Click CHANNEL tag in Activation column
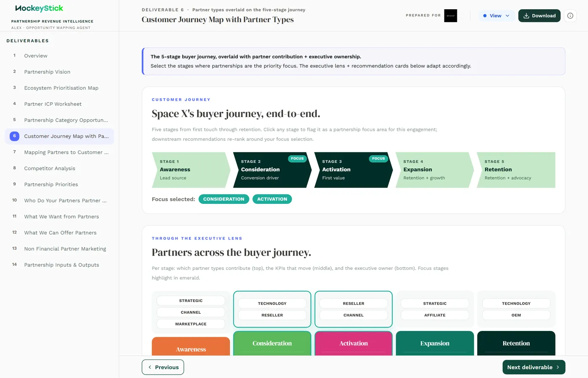Viewport: 588px width, 378px height. pos(354,315)
